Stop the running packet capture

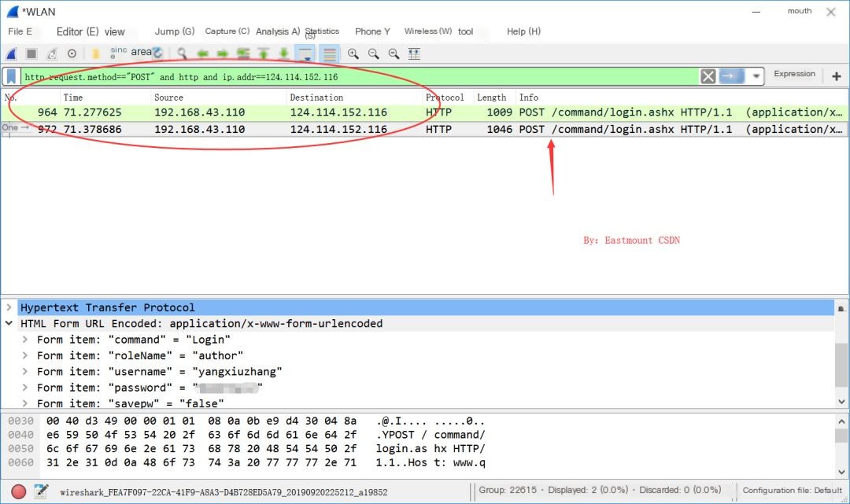coord(31,53)
